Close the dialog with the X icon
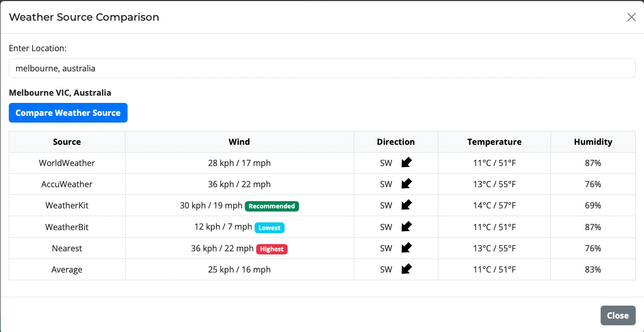 631,17
